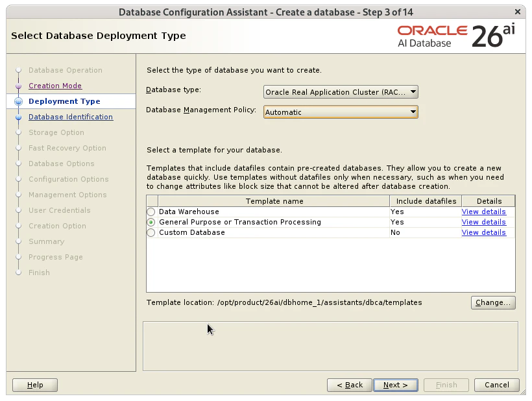Click the Change... template location button
The height and width of the screenshot is (401, 532).
[x=493, y=302]
